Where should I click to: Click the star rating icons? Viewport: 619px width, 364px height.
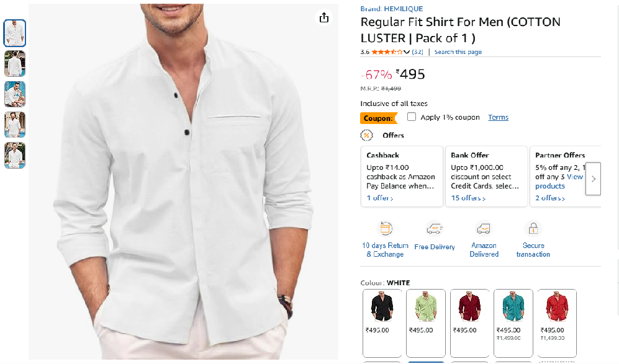point(387,52)
